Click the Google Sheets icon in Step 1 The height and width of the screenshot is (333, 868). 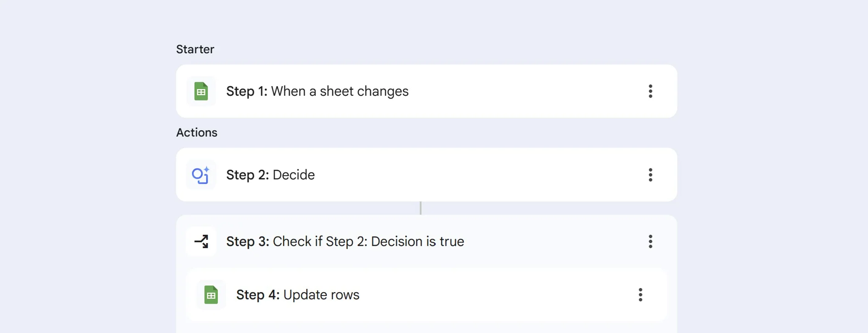(x=201, y=91)
